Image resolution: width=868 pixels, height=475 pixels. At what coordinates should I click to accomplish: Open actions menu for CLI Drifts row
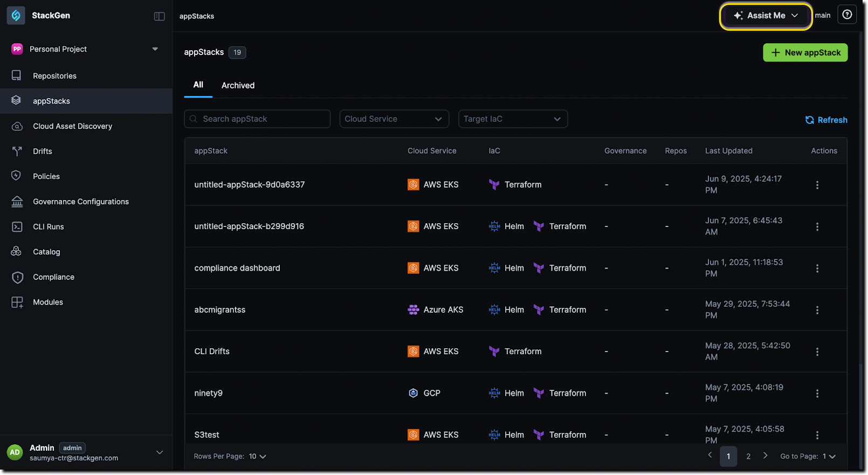click(x=817, y=352)
